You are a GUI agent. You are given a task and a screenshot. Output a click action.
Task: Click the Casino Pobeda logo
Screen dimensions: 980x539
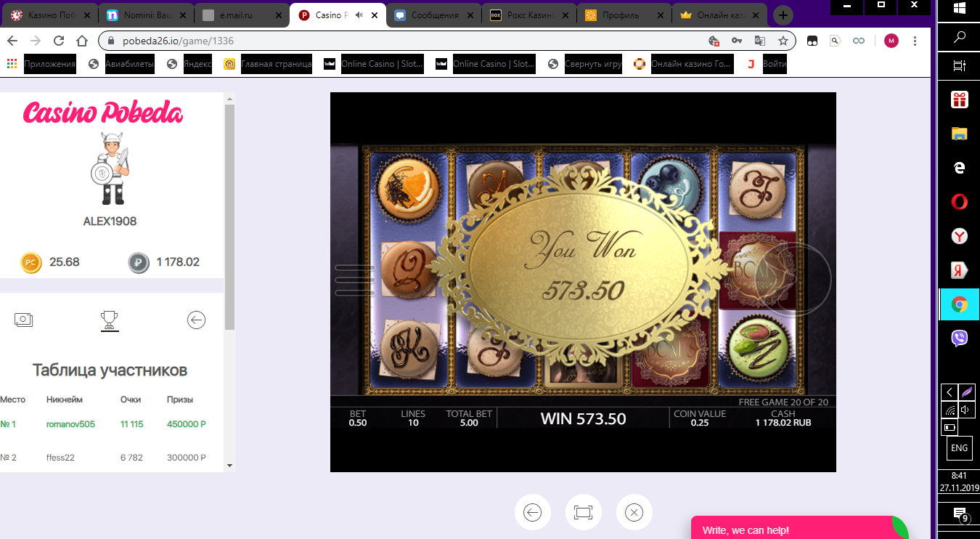pos(103,113)
